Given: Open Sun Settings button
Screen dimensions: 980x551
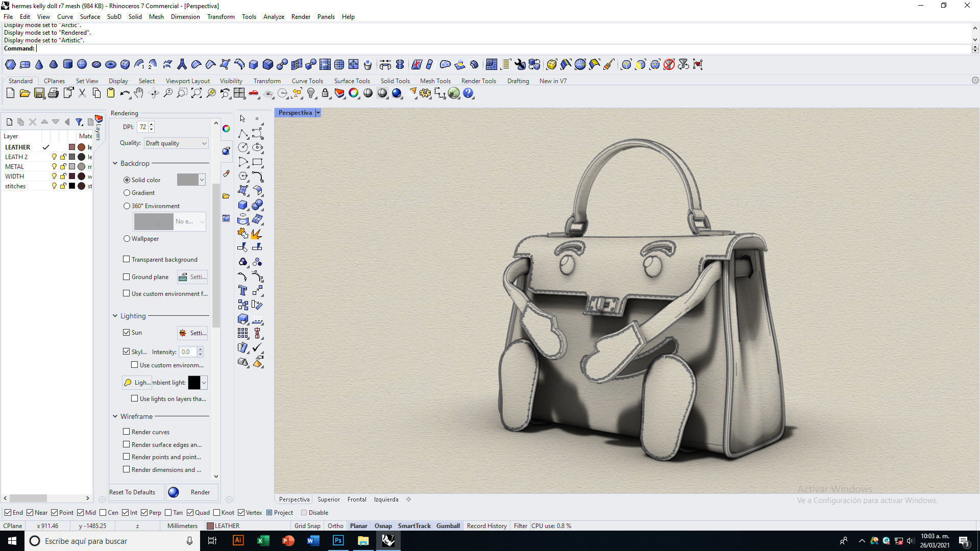Looking at the screenshot, I should click(192, 333).
